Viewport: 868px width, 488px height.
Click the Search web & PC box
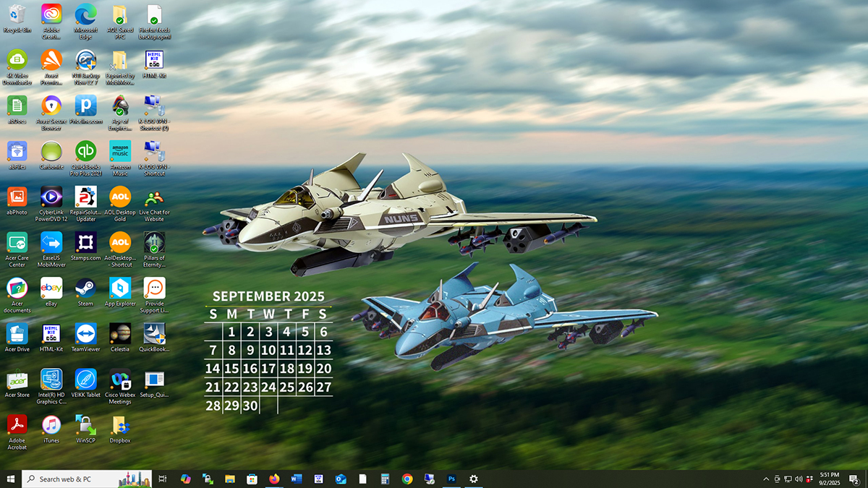tap(87, 479)
